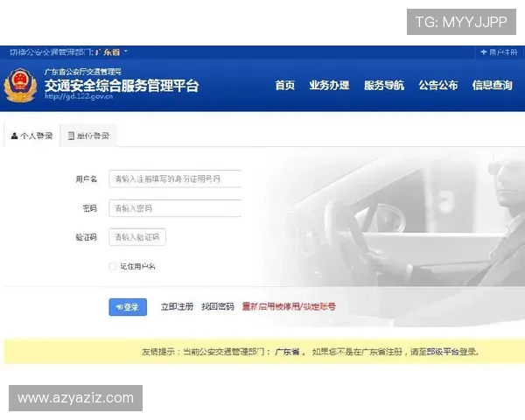The width and height of the screenshot is (525, 420).
Task: Click the http://gd.122.gov.cn URL text
Action: click(79, 96)
